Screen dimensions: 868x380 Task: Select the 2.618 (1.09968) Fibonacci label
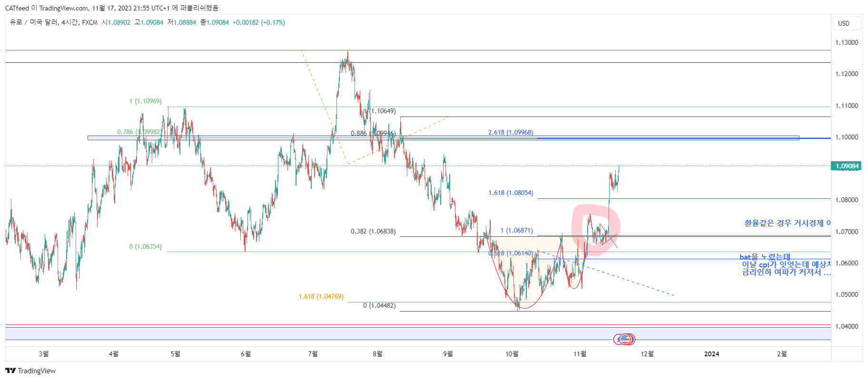pyautogui.click(x=511, y=132)
